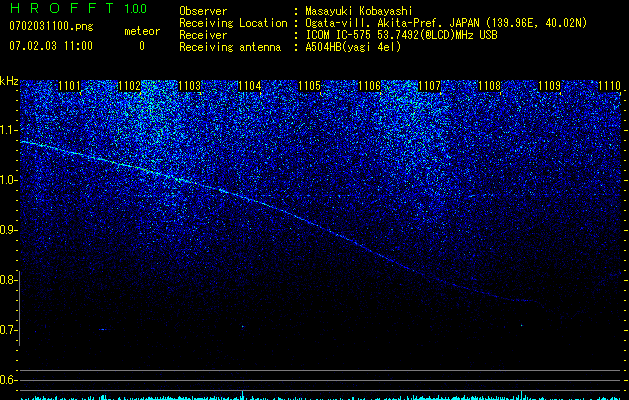This screenshot has width=629, height=400.
Task: Click the Observer name Masayuki Kobayashi
Action: point(359,11)
